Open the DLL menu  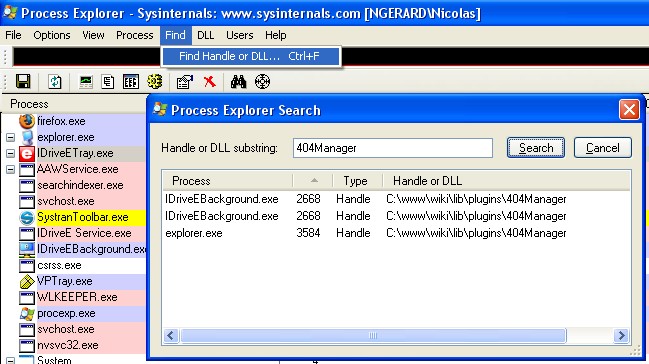pyautogui.click(x=206, y=35)
